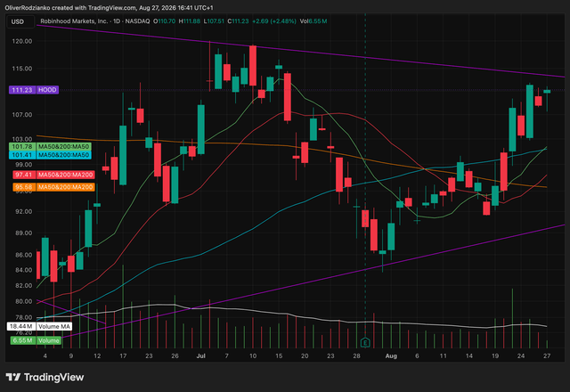570x392 pixels.
Task: Click the 86.00 price axis label
Action: [22, 255]
